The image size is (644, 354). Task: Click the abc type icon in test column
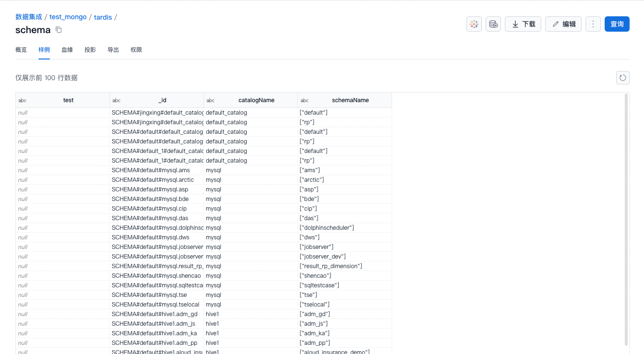(x=23, y=100)
